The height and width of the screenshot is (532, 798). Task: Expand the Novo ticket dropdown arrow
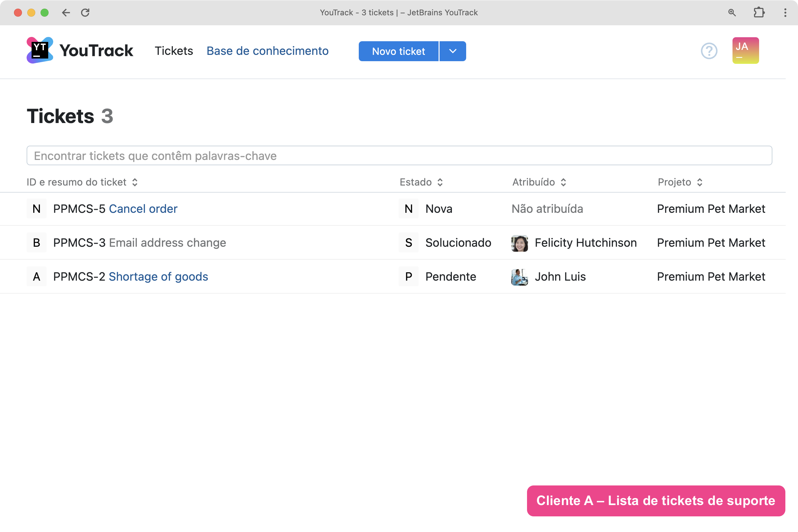tap(453, 51)
